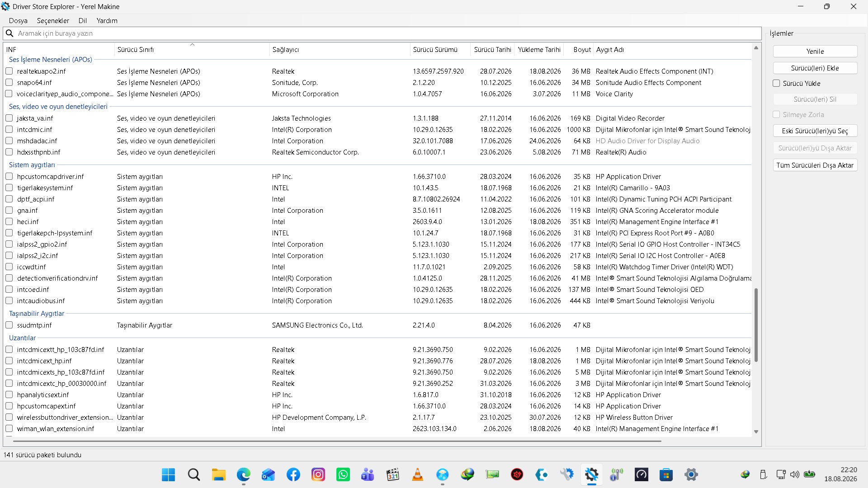868x488 pixels.
Task: Open Facebook from the taskbar
Action: pyautogui.click(x=293, y=474)
